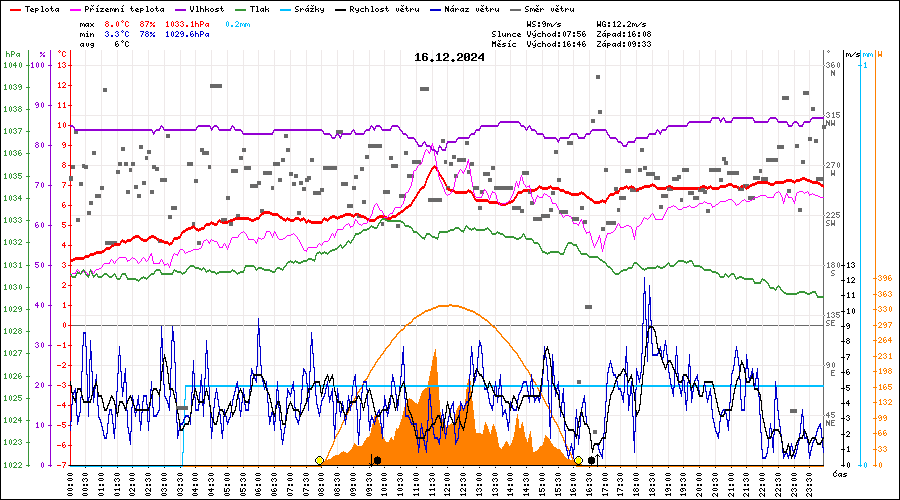This screenshot has height=500, width=900.
Task: Click the orange solar radiation peak area
Action: point(435,372)
